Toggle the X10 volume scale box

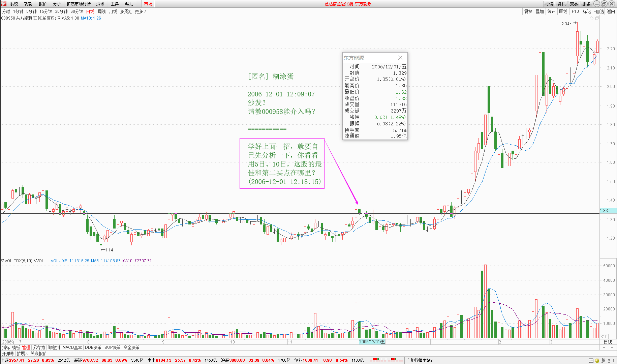[604, 336]
